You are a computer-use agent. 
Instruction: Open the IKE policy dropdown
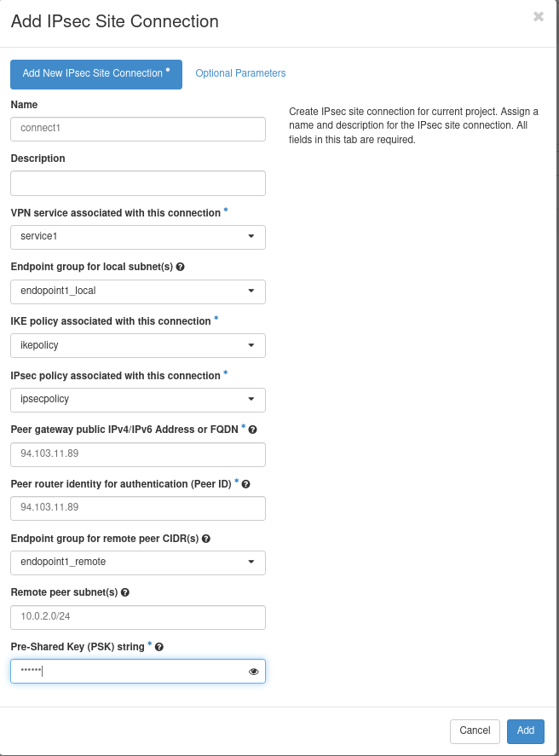click(138, 345)
